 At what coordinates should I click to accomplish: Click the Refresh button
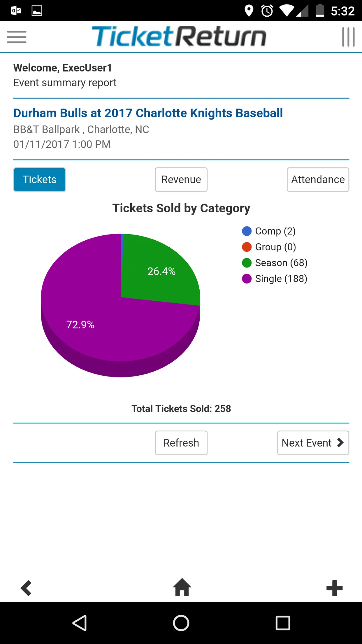coord(181,443)
